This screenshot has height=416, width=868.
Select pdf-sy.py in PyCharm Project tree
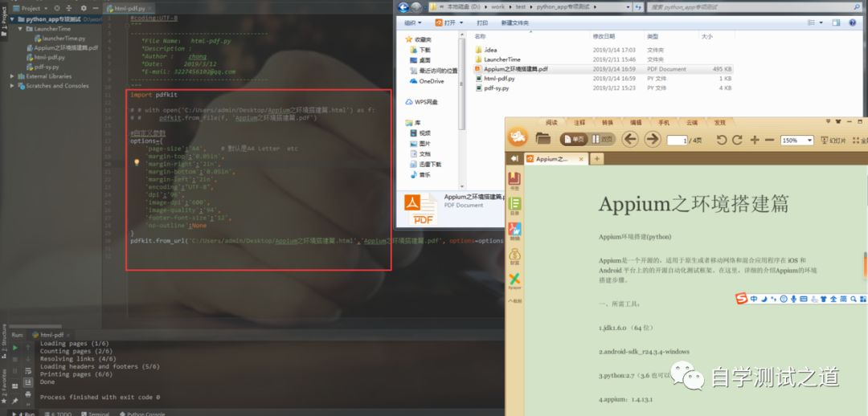[x=47, y=67]
